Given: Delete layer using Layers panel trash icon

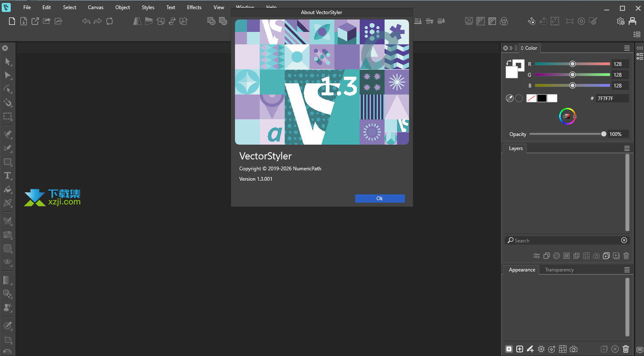Looking at the screenshot, I should 626,256.
